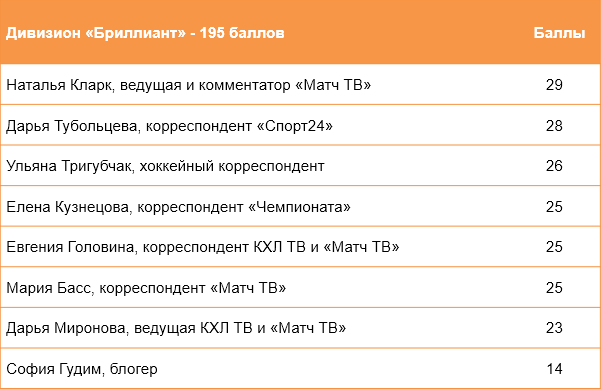The image size is (601, 389).
Task: Select the София Гудим blogger row
Action: pos(300,369)
